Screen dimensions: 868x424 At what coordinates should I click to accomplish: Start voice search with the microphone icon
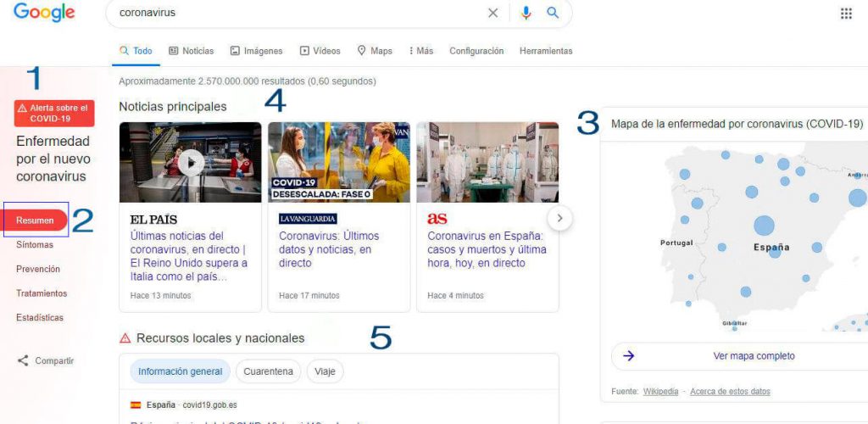[526, 13]
